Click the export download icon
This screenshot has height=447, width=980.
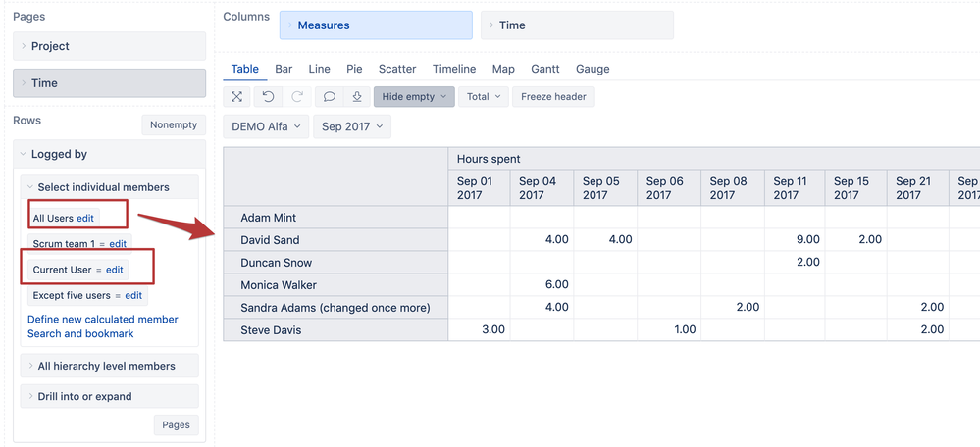pos(357,97)
